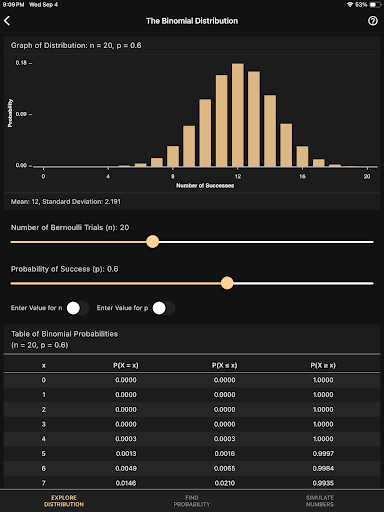Select the P(X = x) column header
The image size is (384, 512).
pyautogui.click(x=126, y=365)
